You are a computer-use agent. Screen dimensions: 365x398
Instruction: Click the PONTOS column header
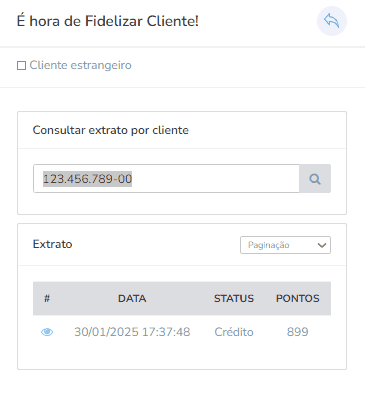pos(298,298)
